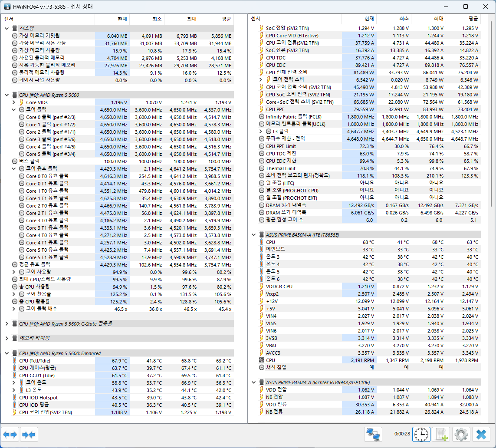The width and height of the screenshot is (496, 448).
Task: Click thermometer icon beside 메인보드 temperature
Action: point(261,249)
